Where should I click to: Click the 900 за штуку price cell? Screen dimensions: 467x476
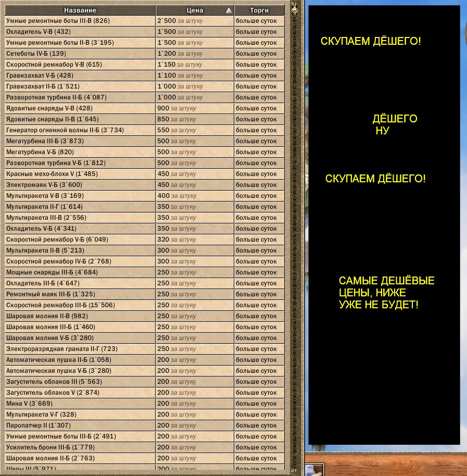coord(195,108)
